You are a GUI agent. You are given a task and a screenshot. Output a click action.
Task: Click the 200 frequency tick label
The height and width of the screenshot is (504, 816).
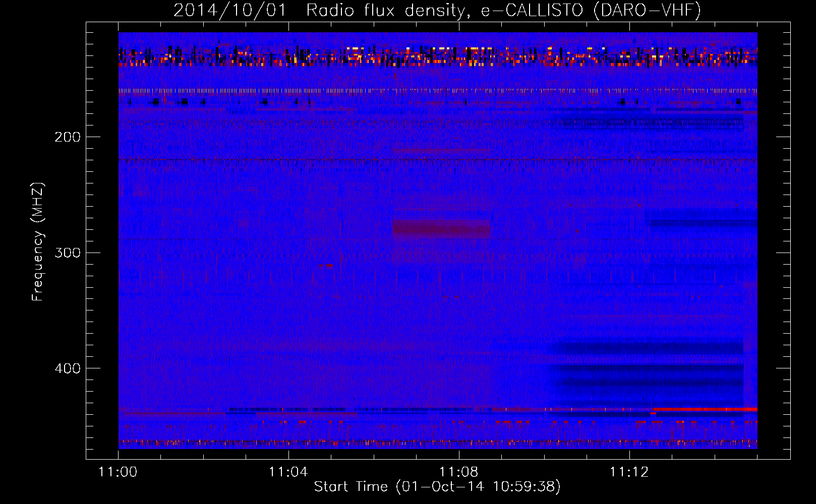coord(68,137)
